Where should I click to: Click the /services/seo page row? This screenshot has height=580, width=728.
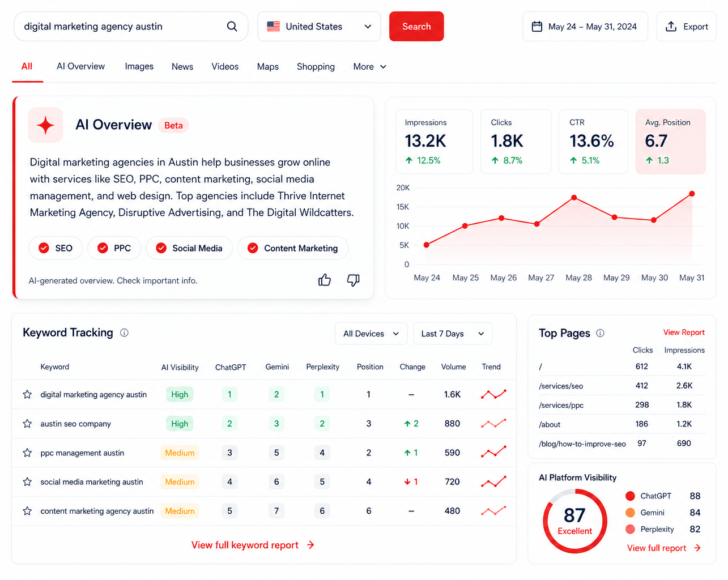pos(622,386)
